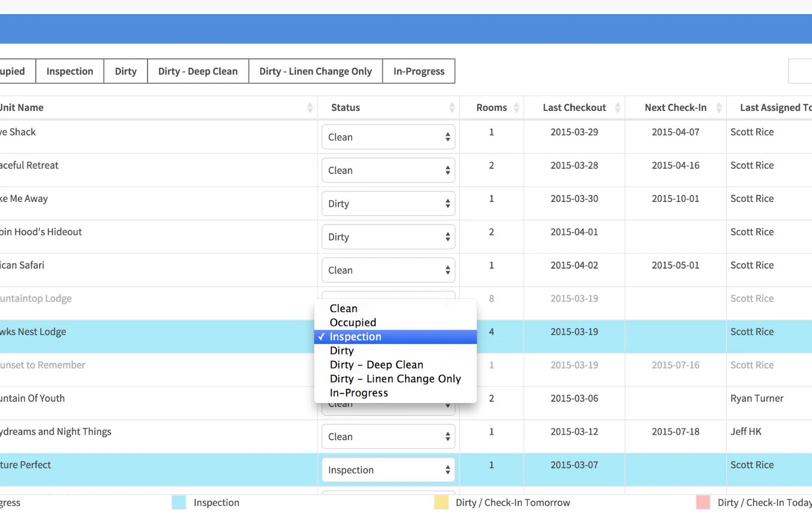Click last checkout date 2015-04-02
Viewport: 812px width, 524px height.
click(574, 266)
